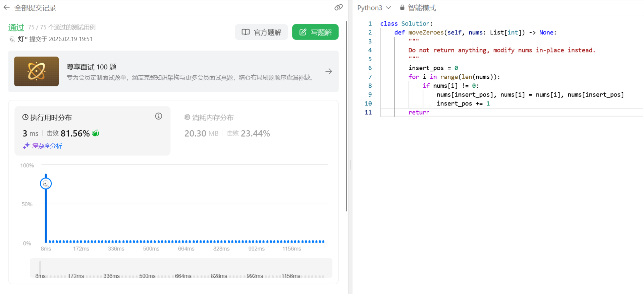Click the sparkle icon next to 复杂度分析
644x294 pixels.
coord(26,146)
